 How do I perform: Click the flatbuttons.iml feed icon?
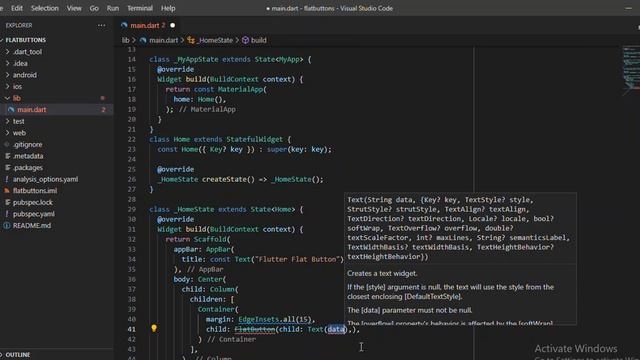(7, 191)
